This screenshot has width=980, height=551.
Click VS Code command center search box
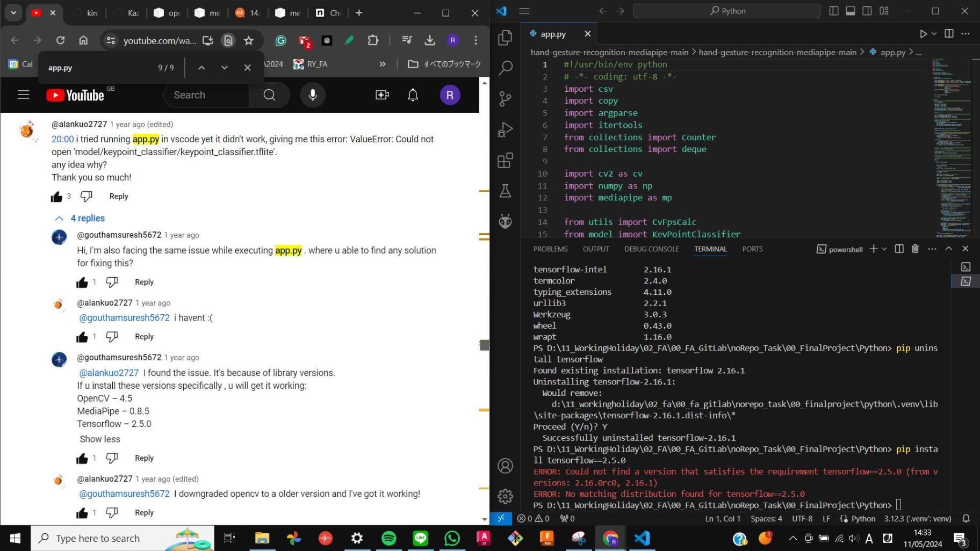pyautogui.click(x=727, y=11)
